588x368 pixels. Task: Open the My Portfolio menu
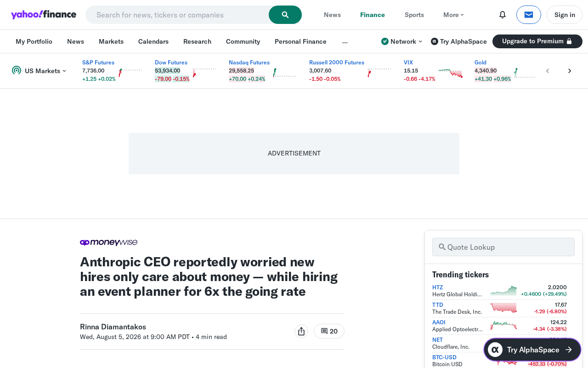click(x=34, y=41)
